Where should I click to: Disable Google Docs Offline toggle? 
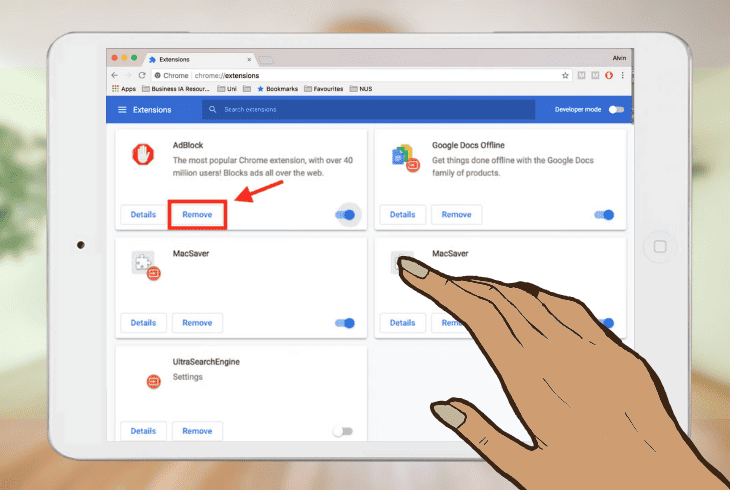(604, 215)
